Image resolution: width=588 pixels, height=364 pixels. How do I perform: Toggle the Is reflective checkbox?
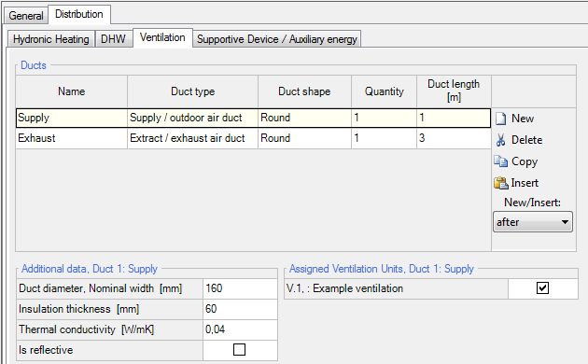(239, 350)
